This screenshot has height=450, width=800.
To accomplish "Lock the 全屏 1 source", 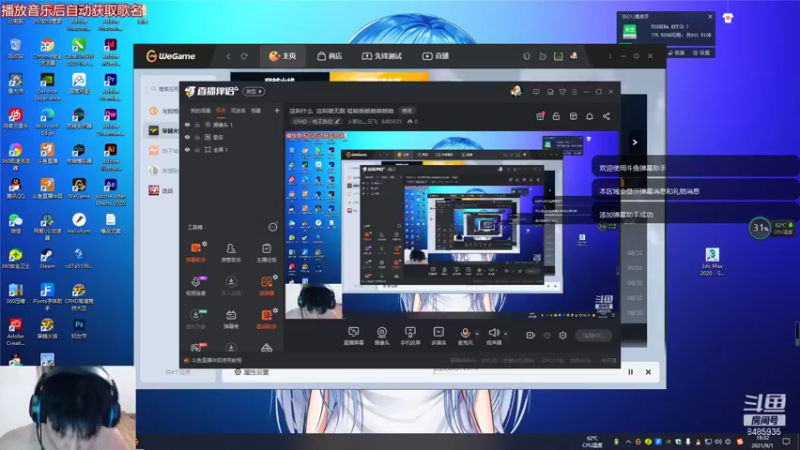I will 197,150.
